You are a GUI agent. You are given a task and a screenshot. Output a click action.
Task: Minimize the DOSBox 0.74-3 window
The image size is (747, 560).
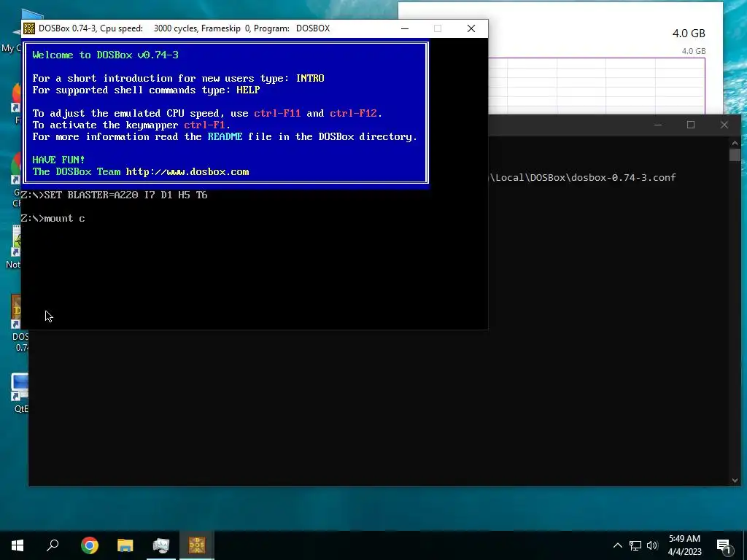405,28
